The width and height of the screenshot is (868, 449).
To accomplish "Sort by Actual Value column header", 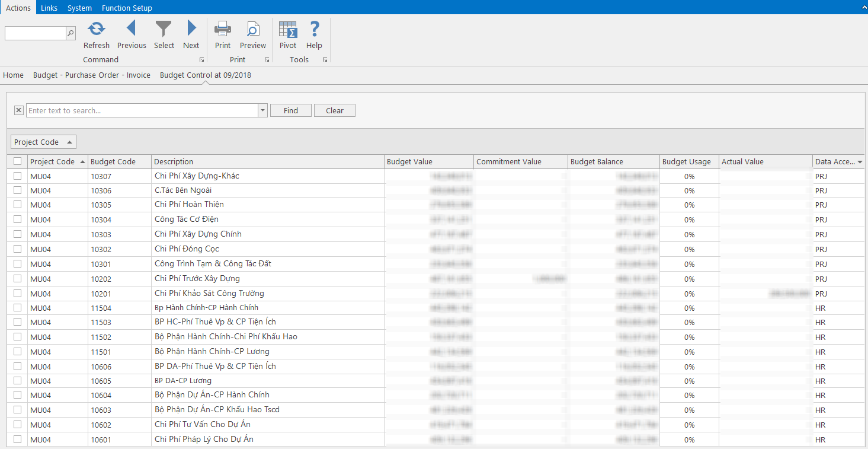I will (x=765, y=161).
